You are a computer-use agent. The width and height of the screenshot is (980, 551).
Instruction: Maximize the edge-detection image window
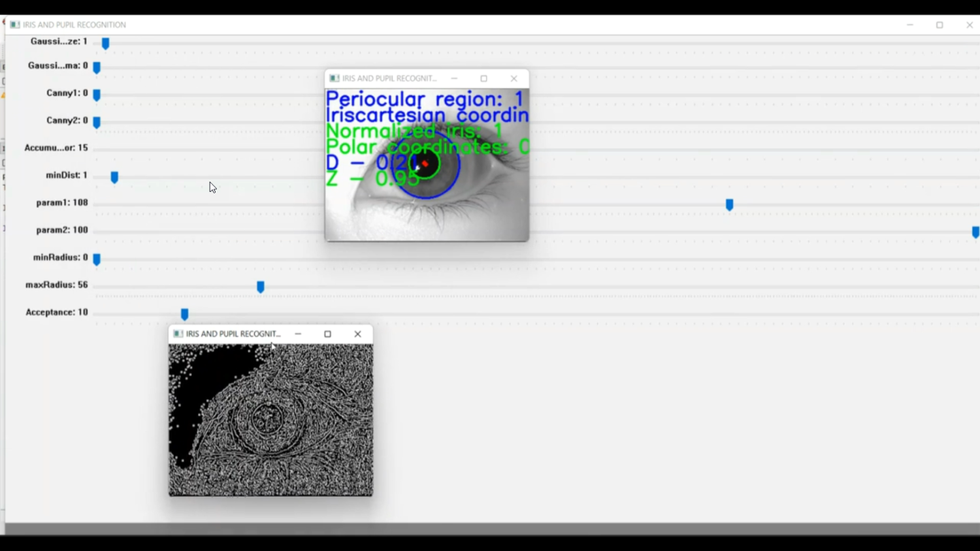click(328, 334)
